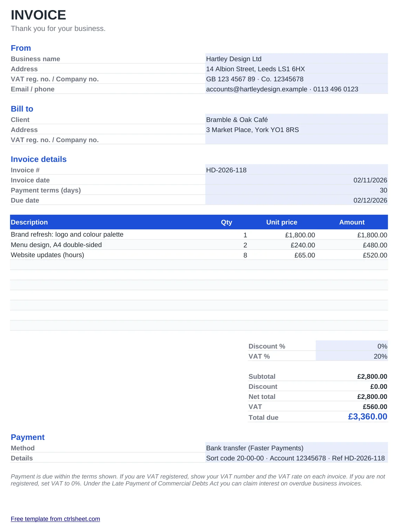Click the '£1,800.00' unit price for Brand refresh
Viewport: 398px width, 532px height.
pyautogui.click(x=300, y=235)
